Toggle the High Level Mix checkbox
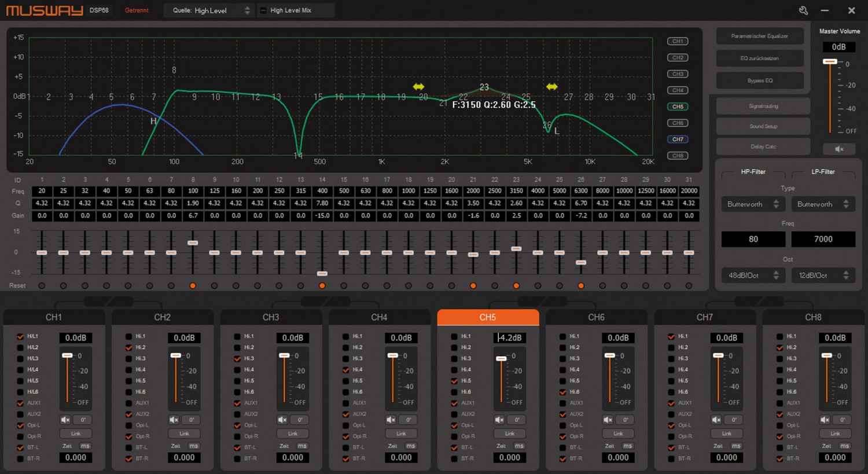 pyautogui.click(x=263, y=10)
